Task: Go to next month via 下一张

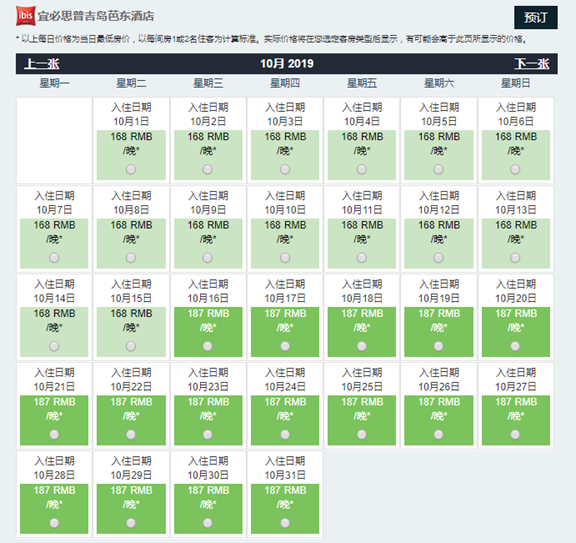Action: pos(532,64)
